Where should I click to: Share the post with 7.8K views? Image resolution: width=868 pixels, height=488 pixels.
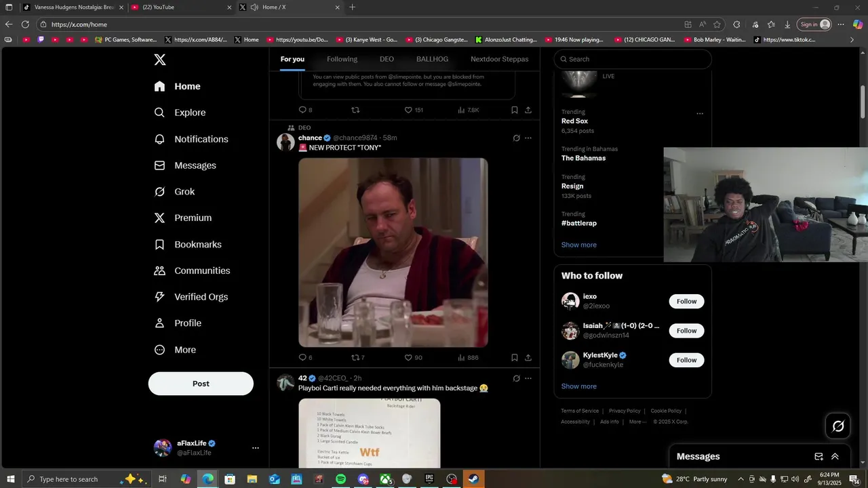click(528, 110)
